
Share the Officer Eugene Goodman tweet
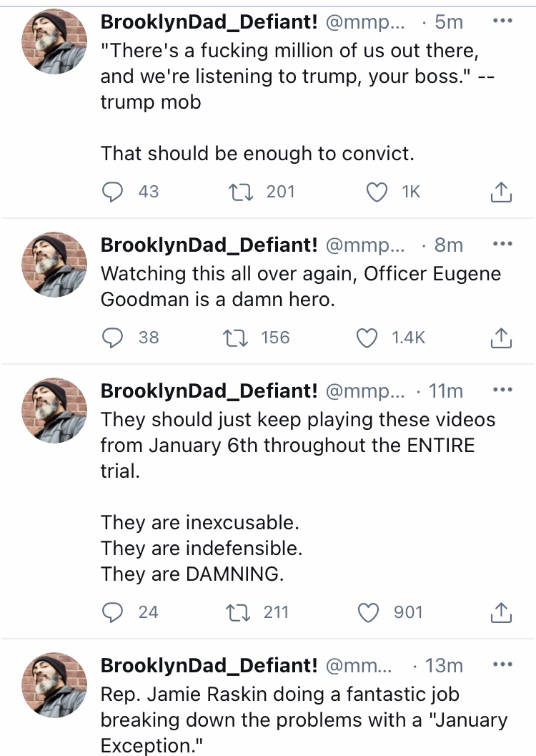pos(501,338)
